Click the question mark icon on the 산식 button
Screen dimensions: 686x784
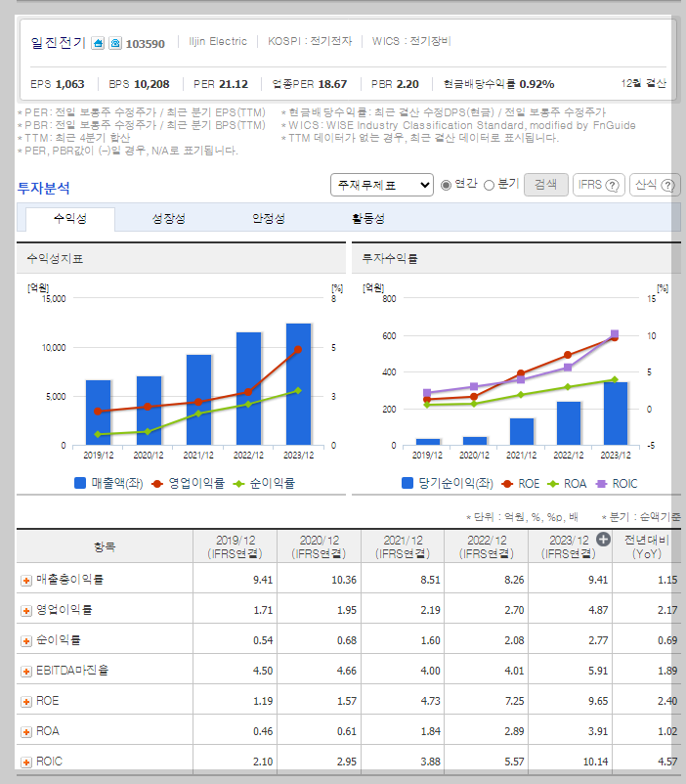point(668,186)
